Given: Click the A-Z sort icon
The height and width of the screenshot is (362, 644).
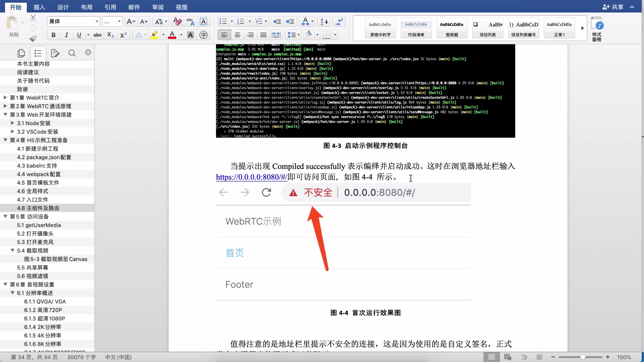Looking at the screenshot, I should 322,21.
